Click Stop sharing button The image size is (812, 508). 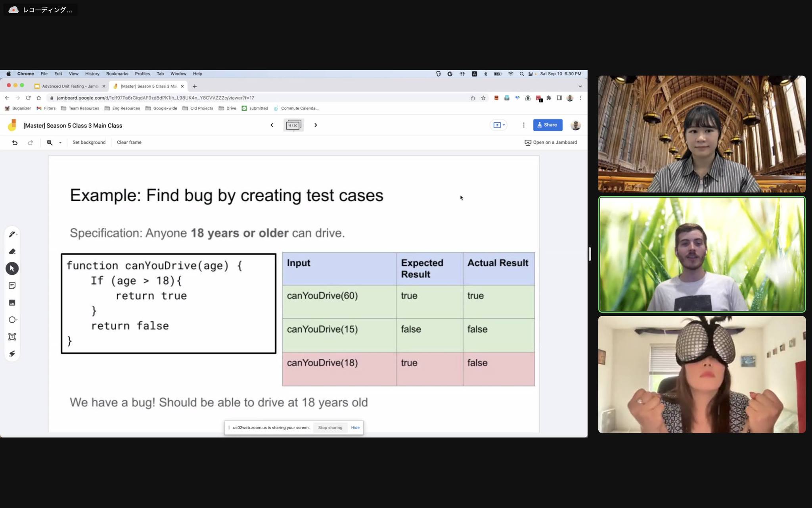pos(330,428)
